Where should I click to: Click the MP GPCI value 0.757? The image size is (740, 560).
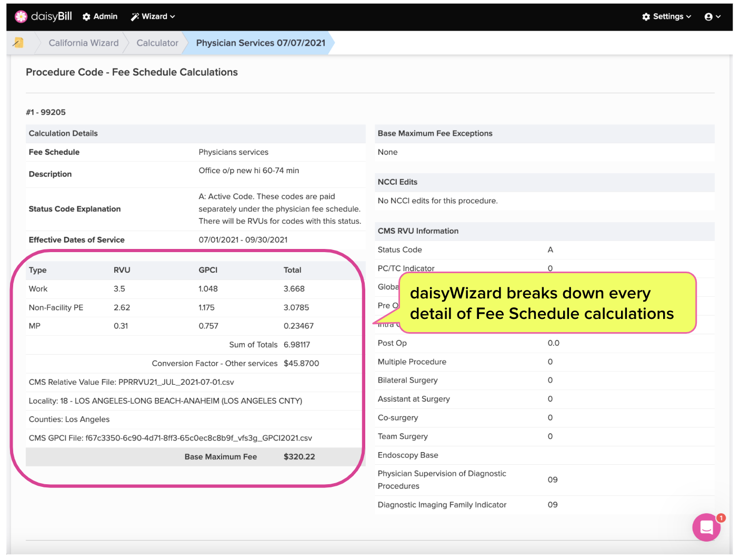[208, 326]
